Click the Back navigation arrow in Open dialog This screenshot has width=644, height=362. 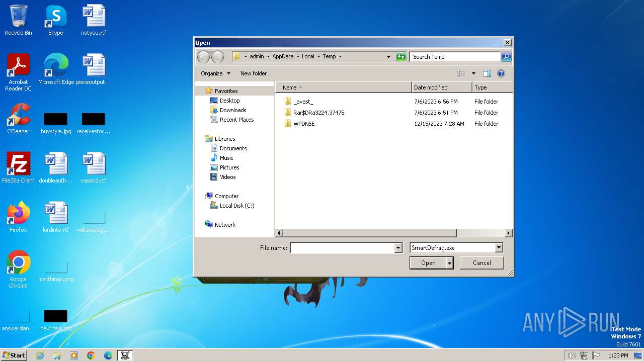(x=203, y=57)
